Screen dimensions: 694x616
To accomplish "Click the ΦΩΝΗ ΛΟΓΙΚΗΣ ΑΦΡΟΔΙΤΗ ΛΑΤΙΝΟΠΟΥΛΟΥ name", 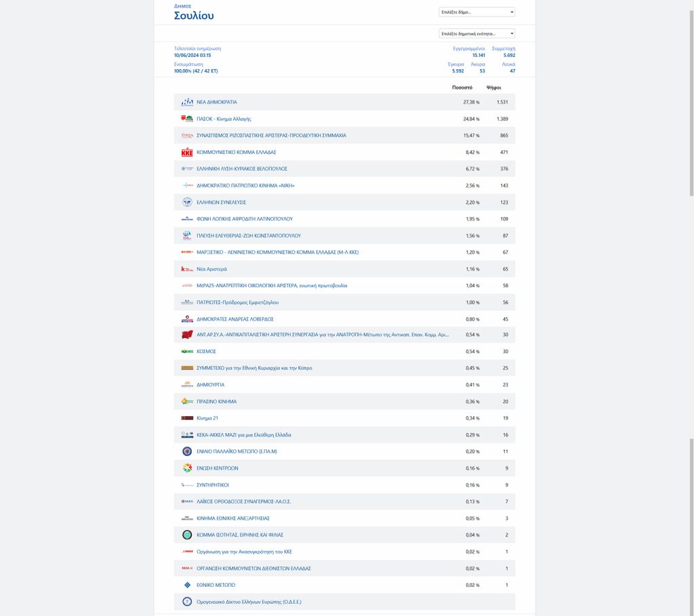I will [244, 219].
